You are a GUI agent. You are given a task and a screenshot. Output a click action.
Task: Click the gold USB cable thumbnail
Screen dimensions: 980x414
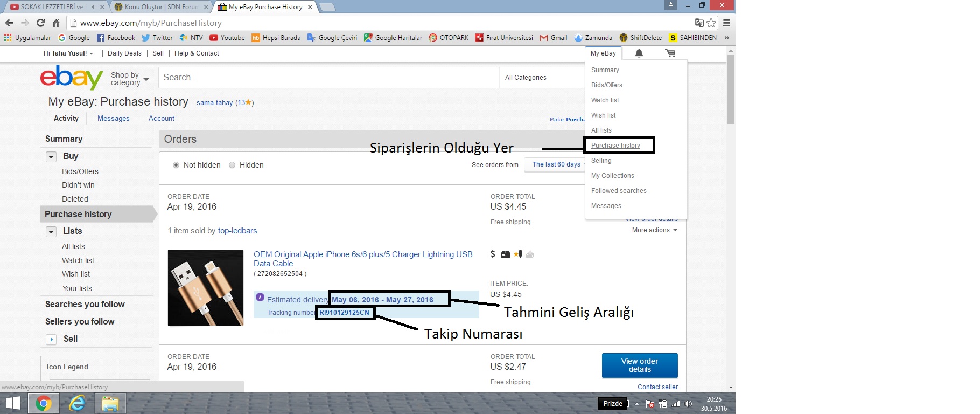(x=206, y=288)
